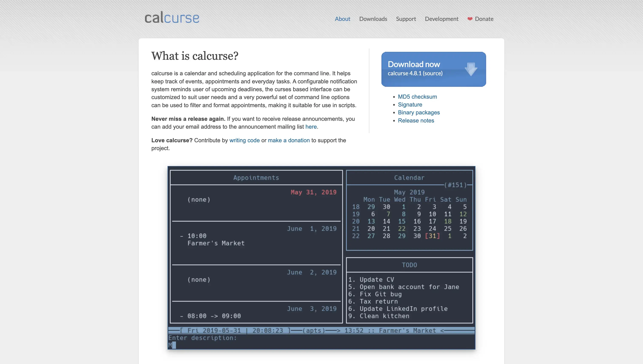The width and height of the screenshot is (643, 364).
Task: Click the About navigation tab
Action: point(342,18)
